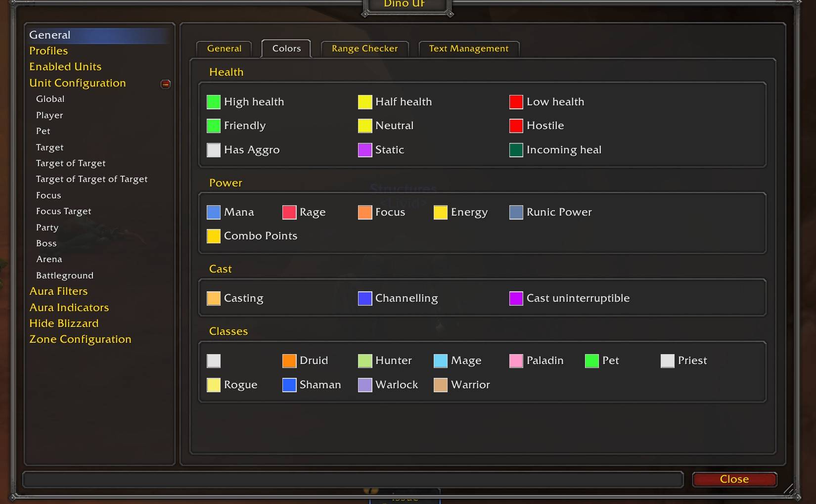Open the Cast uninterruptible color swatch
The image size is (816, 504).
[516, 298]
